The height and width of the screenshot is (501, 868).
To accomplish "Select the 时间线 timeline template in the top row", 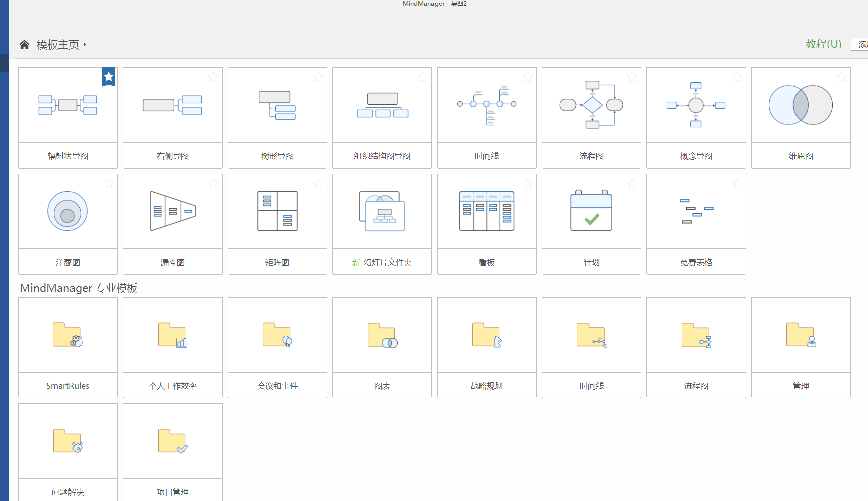I will 487,105.
